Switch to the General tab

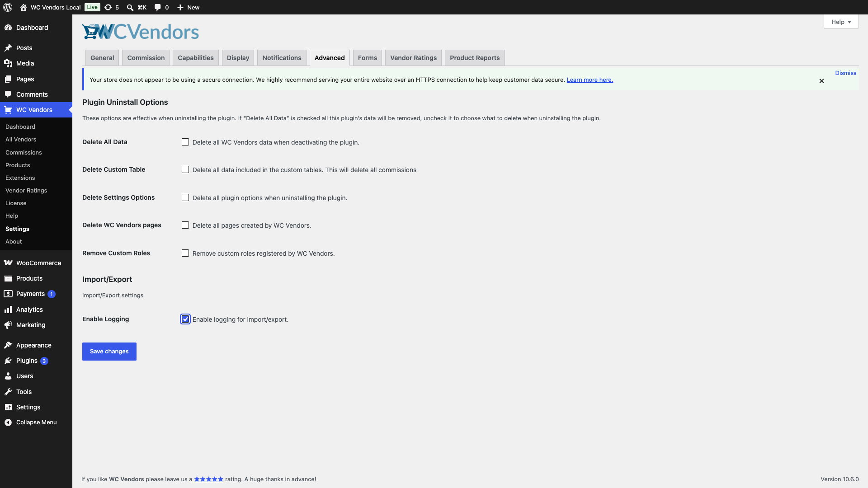pos(102,58)
